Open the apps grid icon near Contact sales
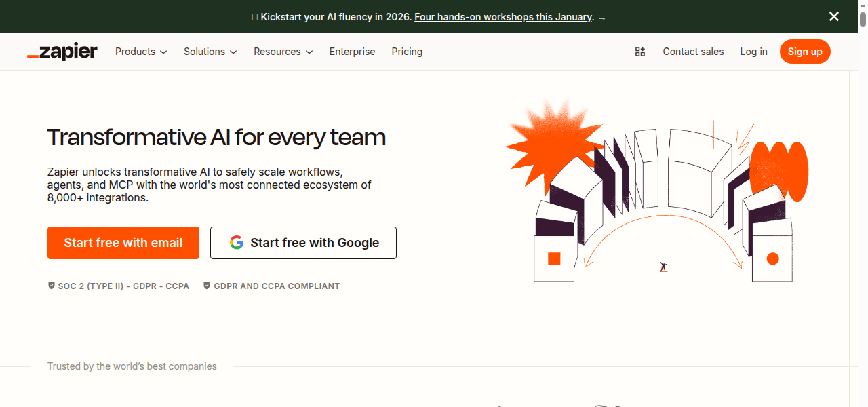 [639, 51]
